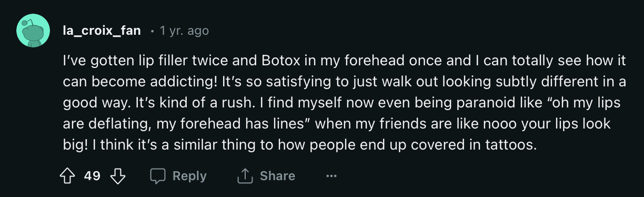
Task: Downvote the la_croix_fan comment
Action: point(118,176)
